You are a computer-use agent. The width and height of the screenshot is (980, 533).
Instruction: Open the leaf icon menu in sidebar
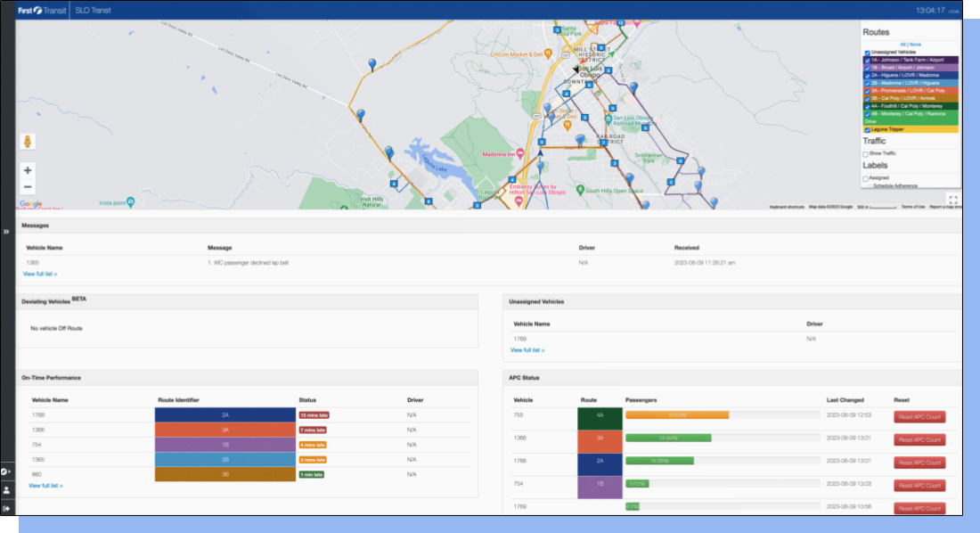point(5,471)
